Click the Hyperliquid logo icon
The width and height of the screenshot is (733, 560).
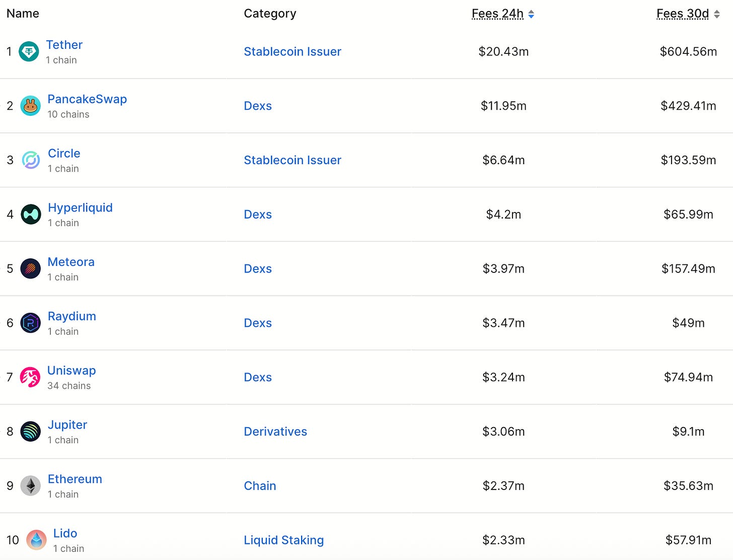click(x=31, y=215)
